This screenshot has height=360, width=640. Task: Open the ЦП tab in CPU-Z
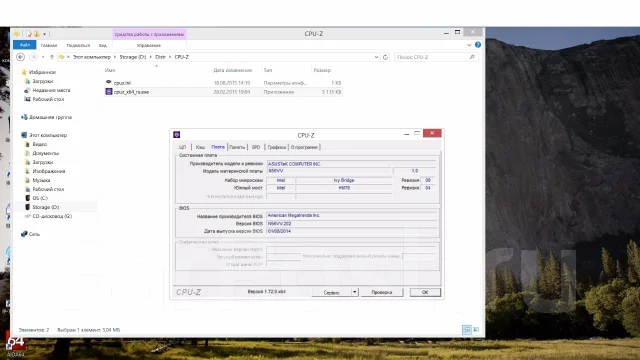182,147
